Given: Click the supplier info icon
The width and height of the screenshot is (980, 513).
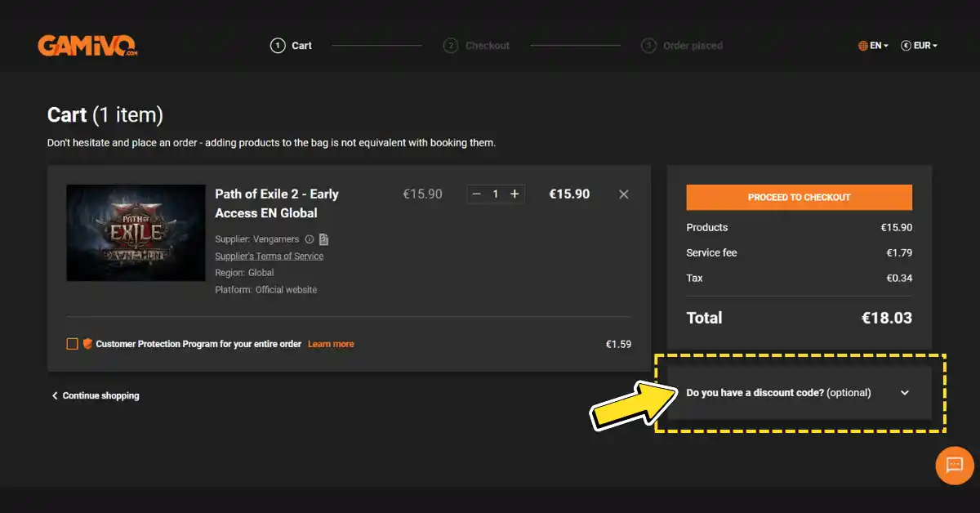Looking at the screenshot, I should pyautogui.click(x=310, y=239).
